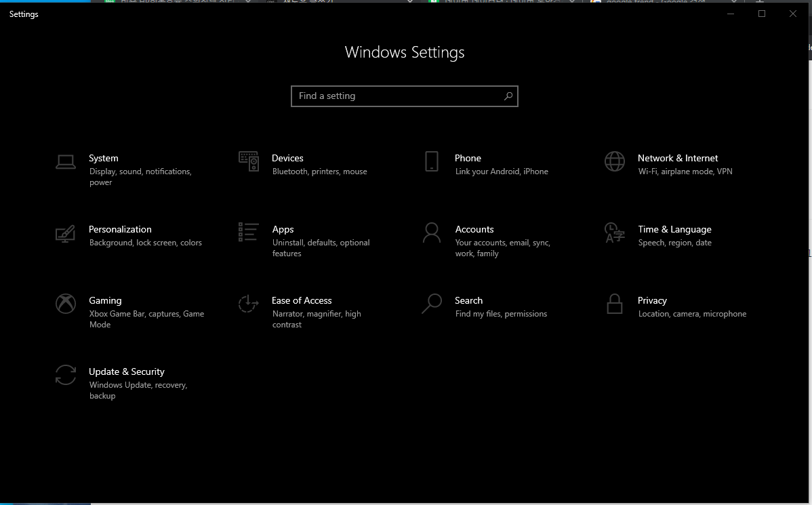Click 'Bluetooth, printers, mouse' description

tap(319, 171)
